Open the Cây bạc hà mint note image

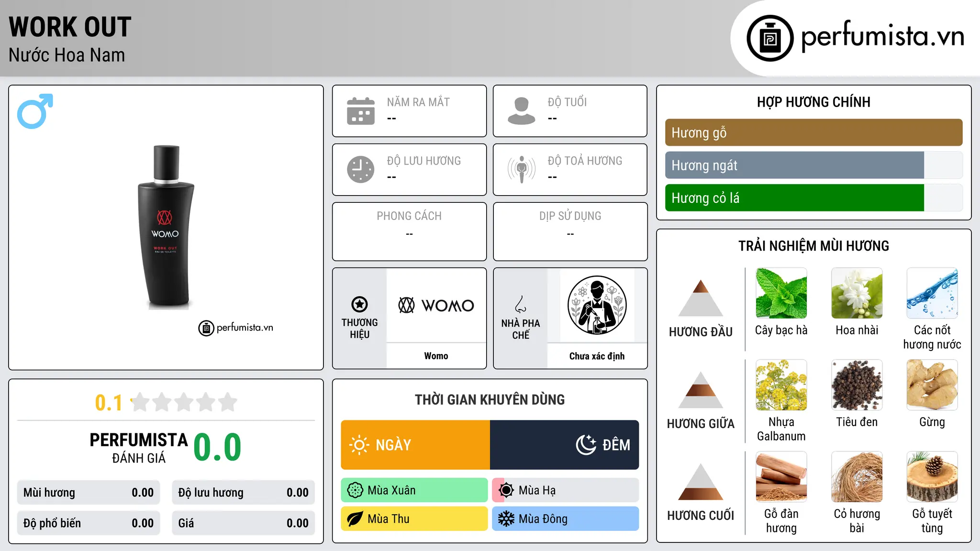click(781, 293)
